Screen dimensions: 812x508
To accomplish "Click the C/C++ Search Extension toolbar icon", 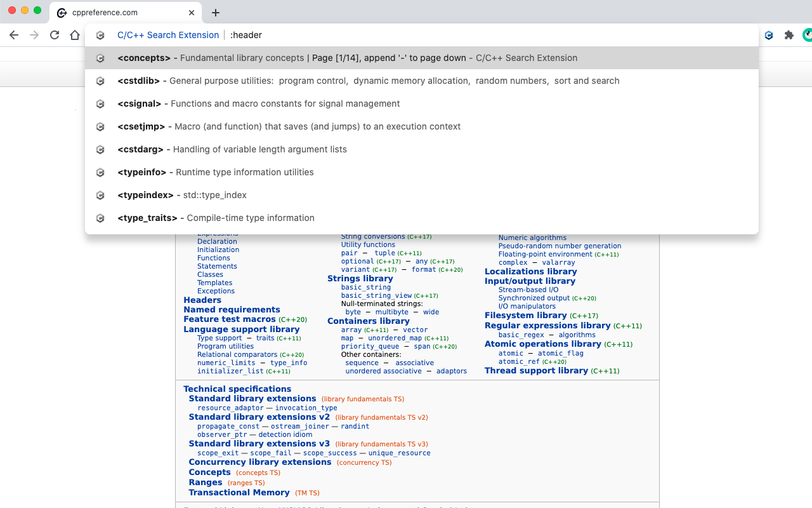I will pyautogui.click(x=768, y=35).
